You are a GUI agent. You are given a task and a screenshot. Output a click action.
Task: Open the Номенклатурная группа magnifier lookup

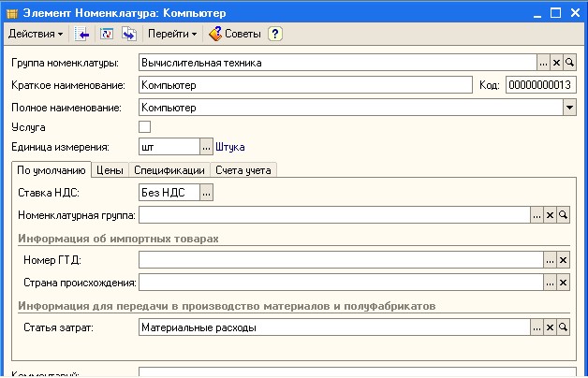pos(563,215)
